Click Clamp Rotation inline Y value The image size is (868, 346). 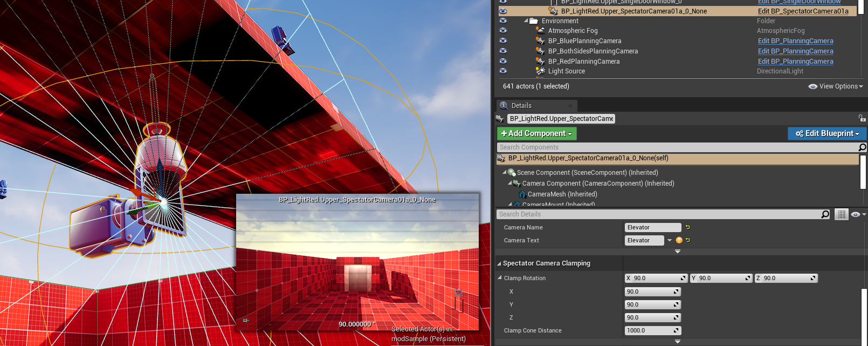[x=721, y=279]
